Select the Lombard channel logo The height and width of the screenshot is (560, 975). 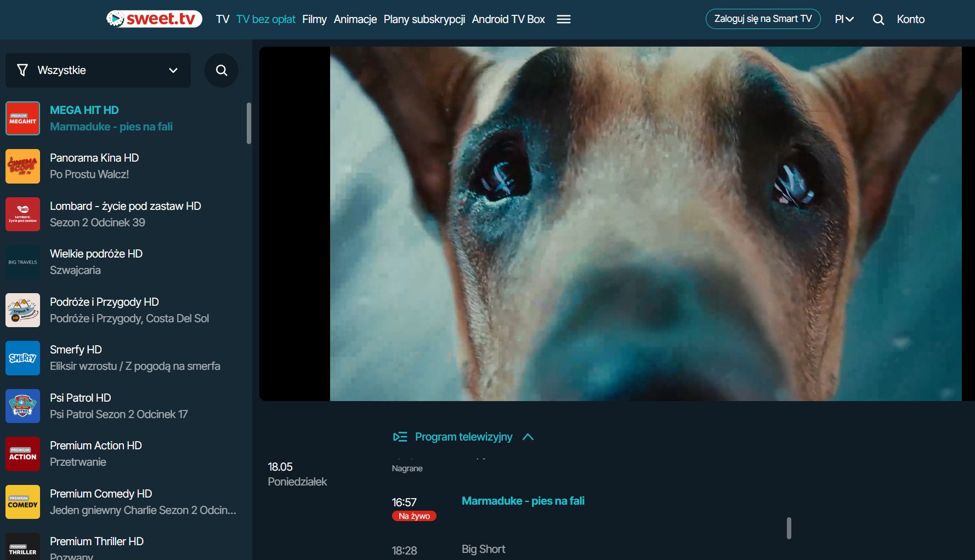coord(22,214)
